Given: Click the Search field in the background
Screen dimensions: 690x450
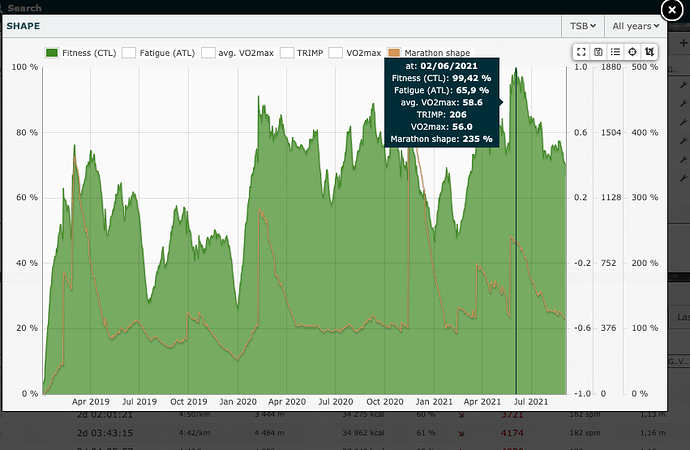Looking at the screenshot, I should [25, 8].
